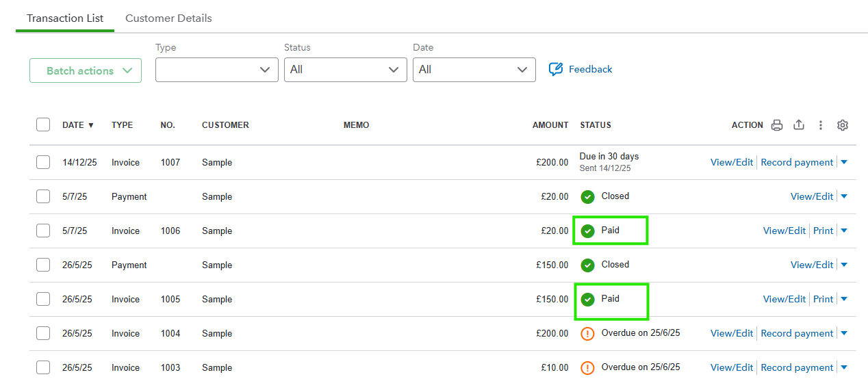Open the Batch actions button

coord(86,70)
